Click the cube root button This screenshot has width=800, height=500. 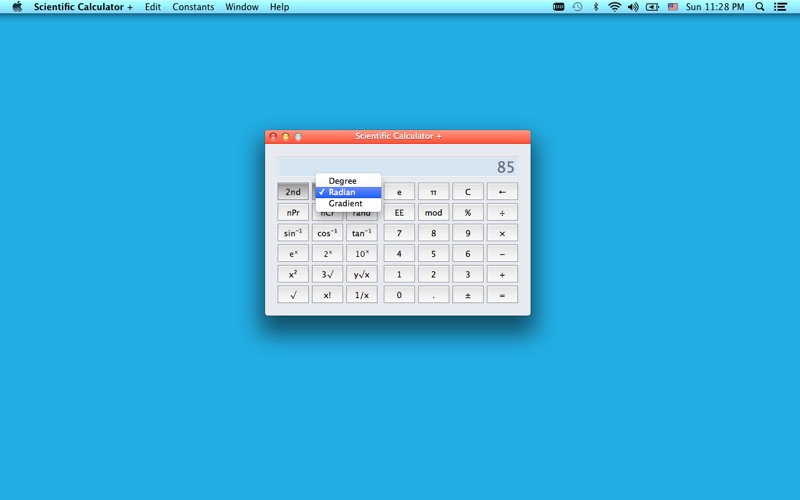[327, 274]
